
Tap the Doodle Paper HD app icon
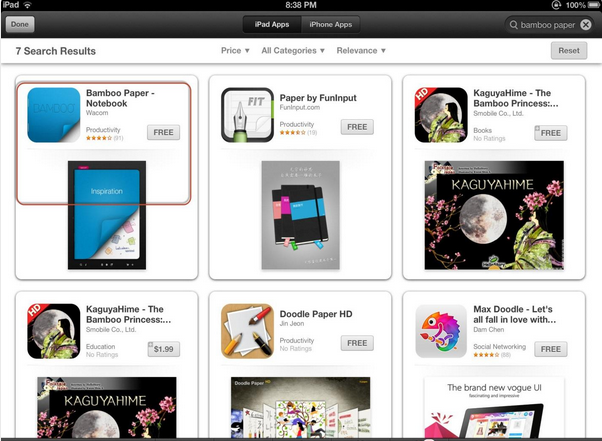[x=247, y=331]
